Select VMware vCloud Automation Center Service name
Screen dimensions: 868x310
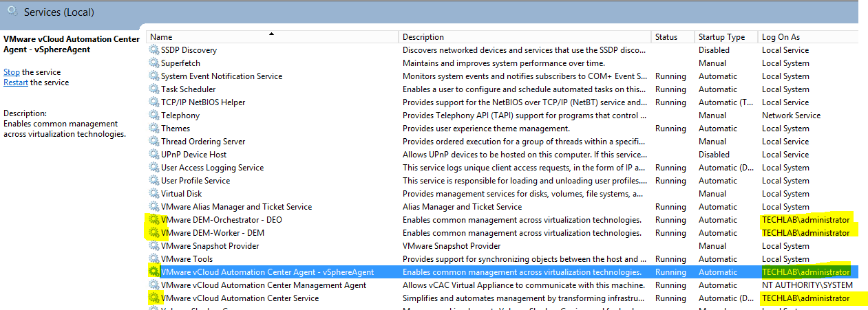click(x=240, y=298)
